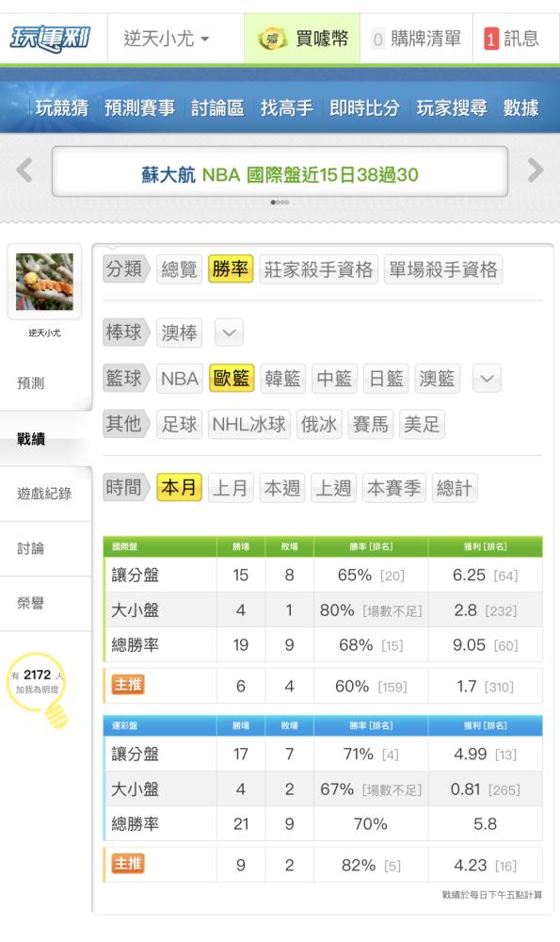This screenshot has width=560, height=942.
Task: Click 主推 badge in 國際盤 table
Action: (128, 685)
